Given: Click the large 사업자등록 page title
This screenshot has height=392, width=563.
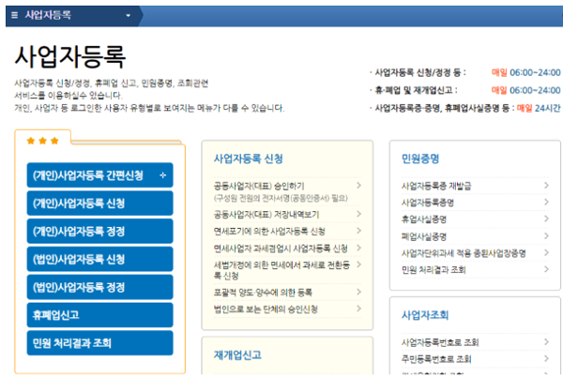Looking at the screenshot, I should (70, 56).
